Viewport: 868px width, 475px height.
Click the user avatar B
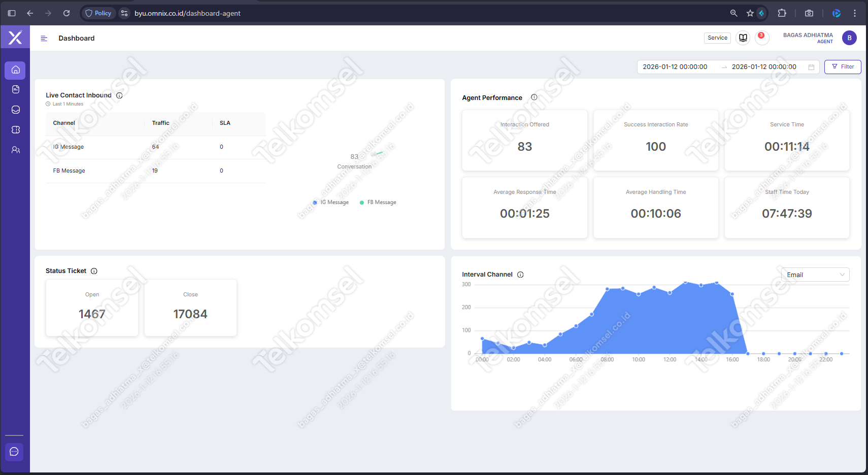(849, 38)
